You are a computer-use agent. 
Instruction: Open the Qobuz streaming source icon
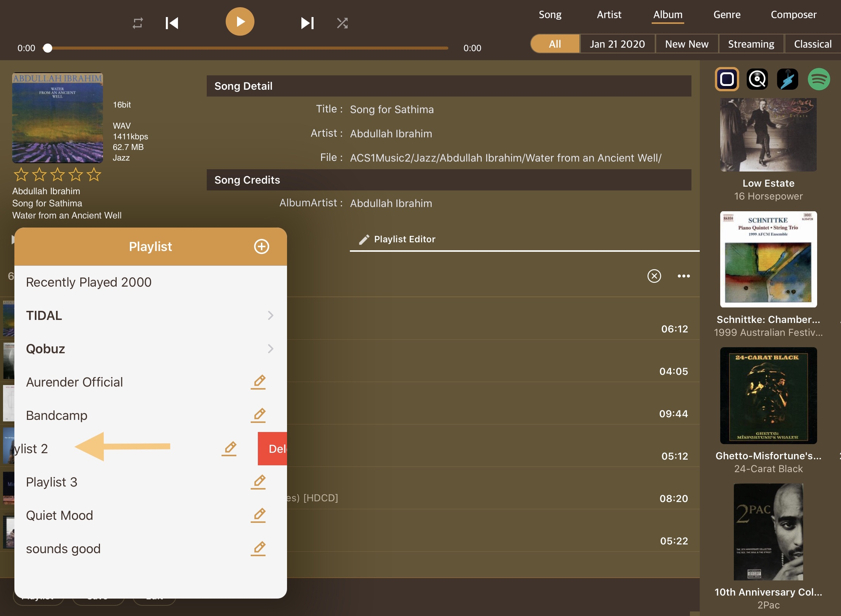click(x=757, y=79)
